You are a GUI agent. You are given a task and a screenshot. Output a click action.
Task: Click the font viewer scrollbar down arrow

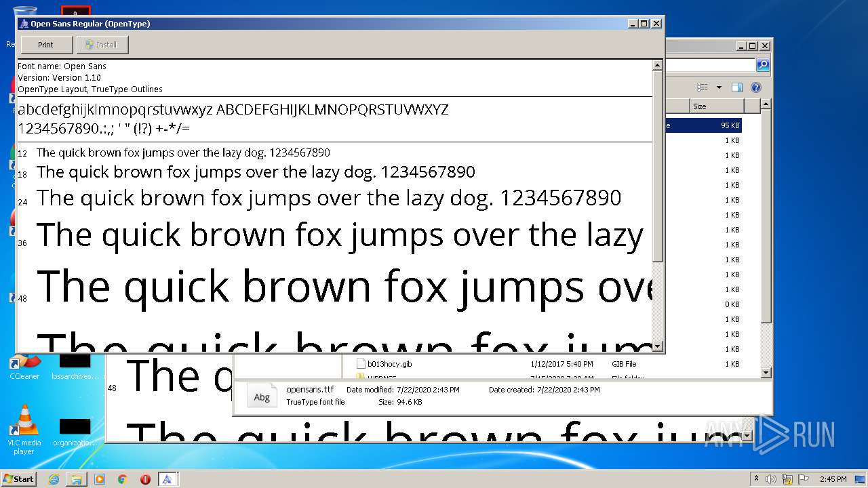(x=657, y=346)
